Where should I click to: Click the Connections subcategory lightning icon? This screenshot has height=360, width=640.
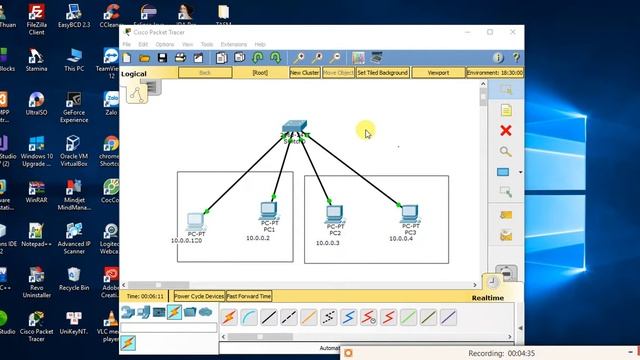click(x=128, y=343)
